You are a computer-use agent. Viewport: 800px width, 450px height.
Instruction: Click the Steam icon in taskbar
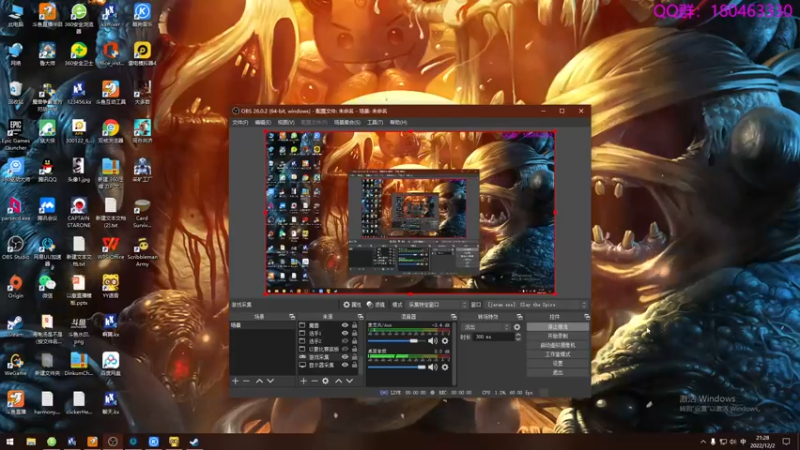tap(194, 441)
